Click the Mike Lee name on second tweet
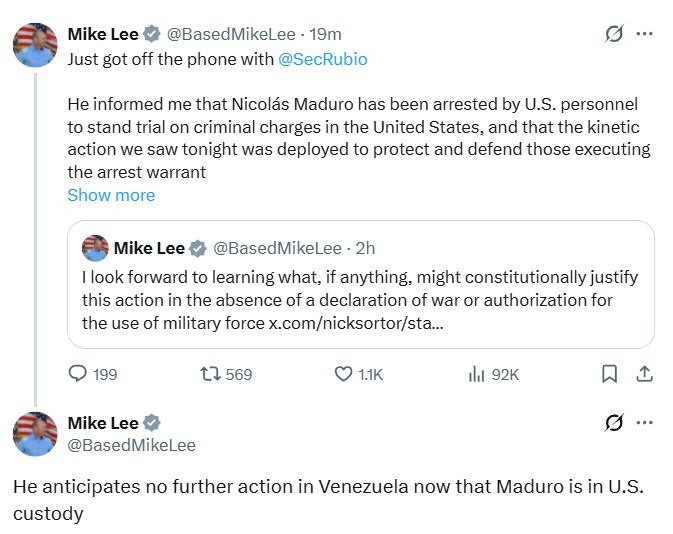 [x=103, y=423]
